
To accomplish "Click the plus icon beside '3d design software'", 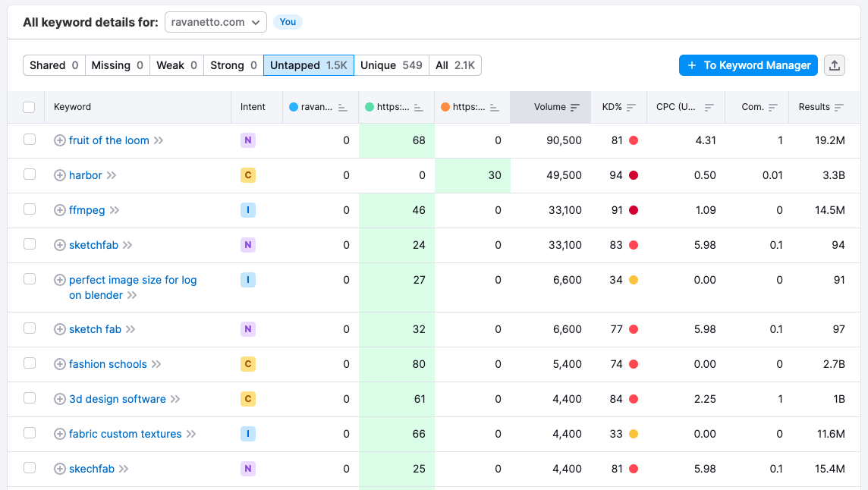I will pyautogui.click(x=60, y=399).
